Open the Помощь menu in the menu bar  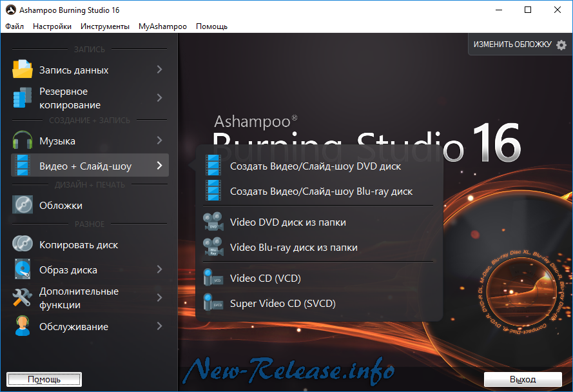[x=211, y=26]
